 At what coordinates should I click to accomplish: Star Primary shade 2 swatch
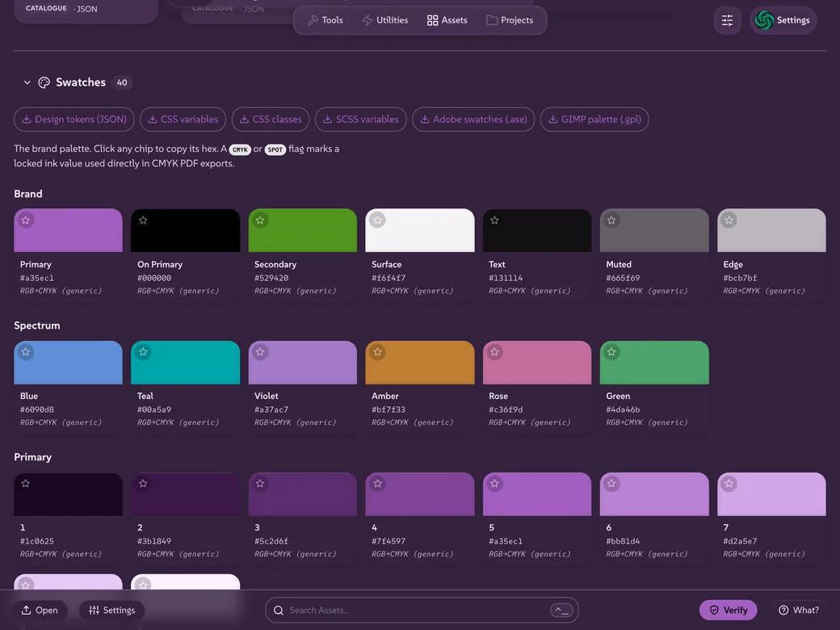pos(143,484)
